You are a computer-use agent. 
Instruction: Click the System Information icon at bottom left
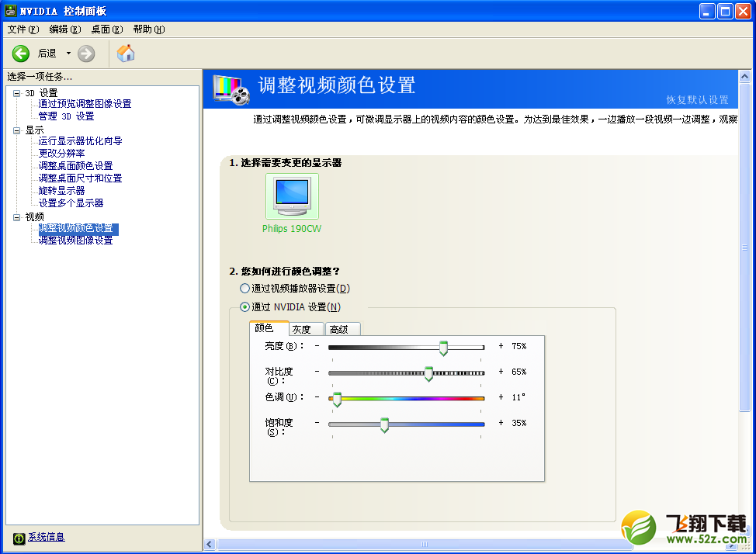click(x=19, y=538)
